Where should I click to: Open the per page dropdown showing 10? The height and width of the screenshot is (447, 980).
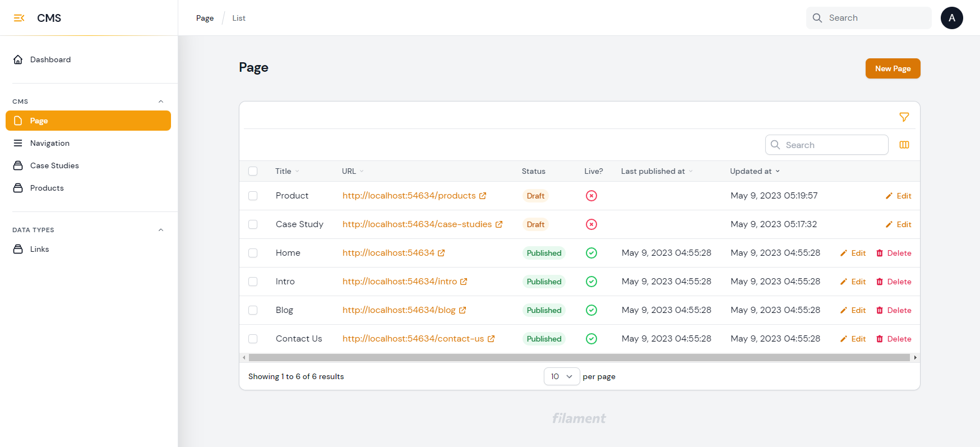(x=562, y=376)
